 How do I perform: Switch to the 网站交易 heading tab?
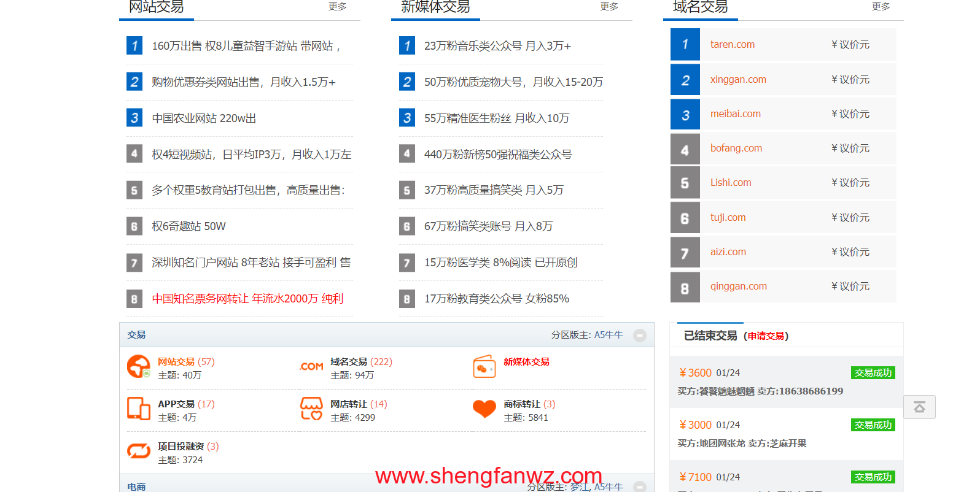pyautogui.click(x=157, y=7)
